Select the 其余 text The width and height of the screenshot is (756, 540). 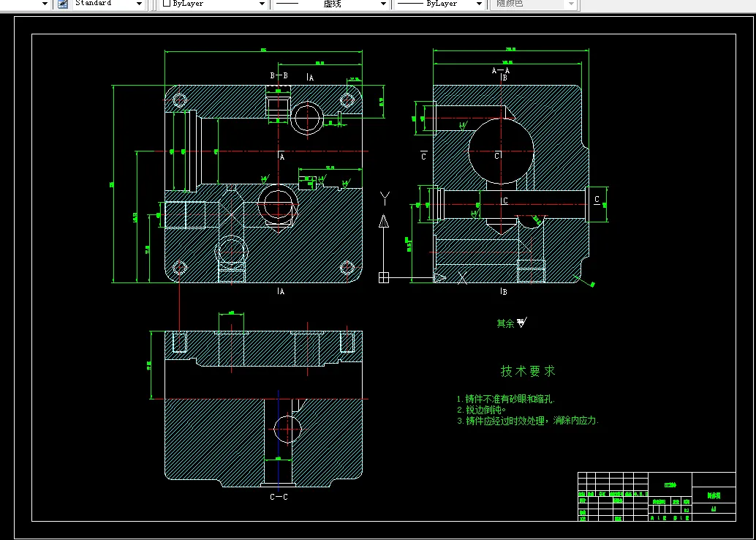(x=506, y=323)
